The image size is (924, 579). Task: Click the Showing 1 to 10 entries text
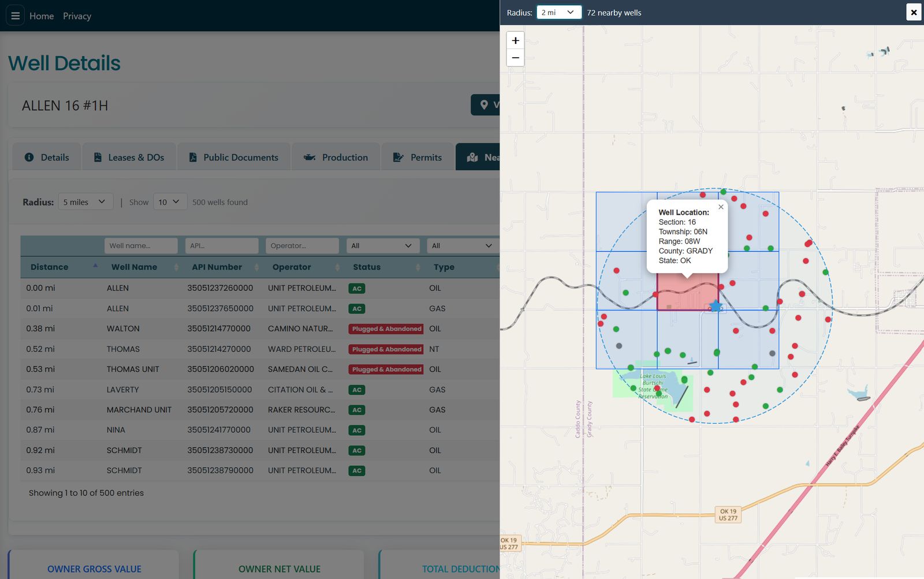tap(86, 492)
